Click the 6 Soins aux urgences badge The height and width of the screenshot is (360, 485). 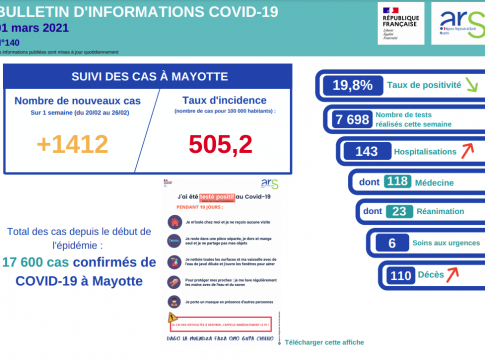click(392, 243)
